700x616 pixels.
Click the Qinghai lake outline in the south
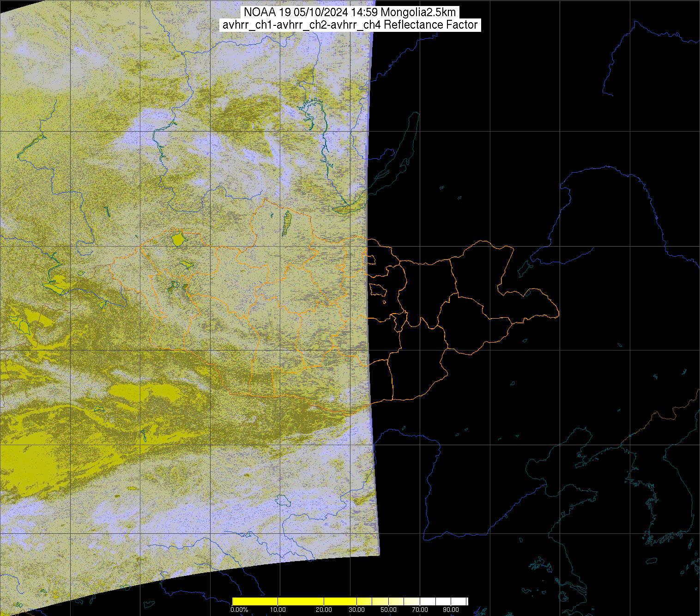[x=282, y=501]
